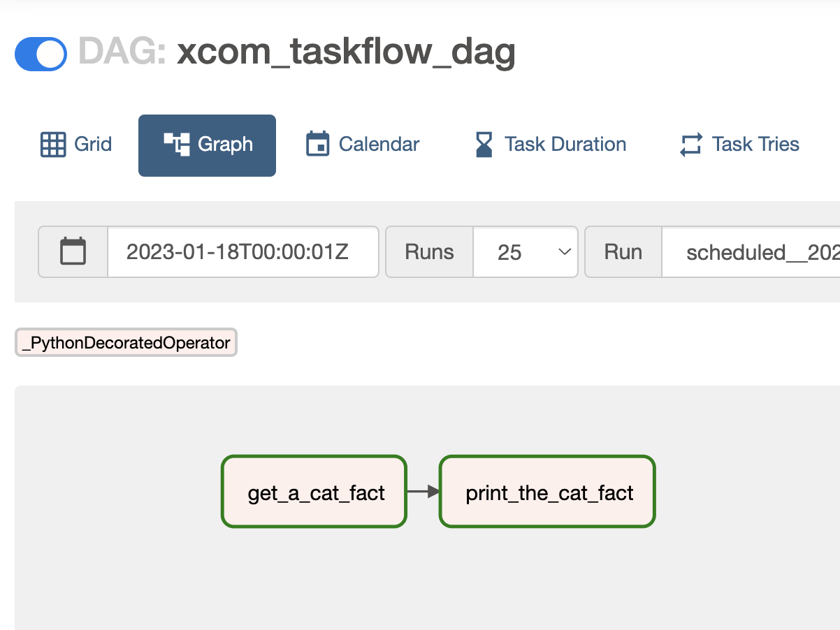The image size is (840, 630).
Task: Switch to the Grid tab
Action: point(76,145)
